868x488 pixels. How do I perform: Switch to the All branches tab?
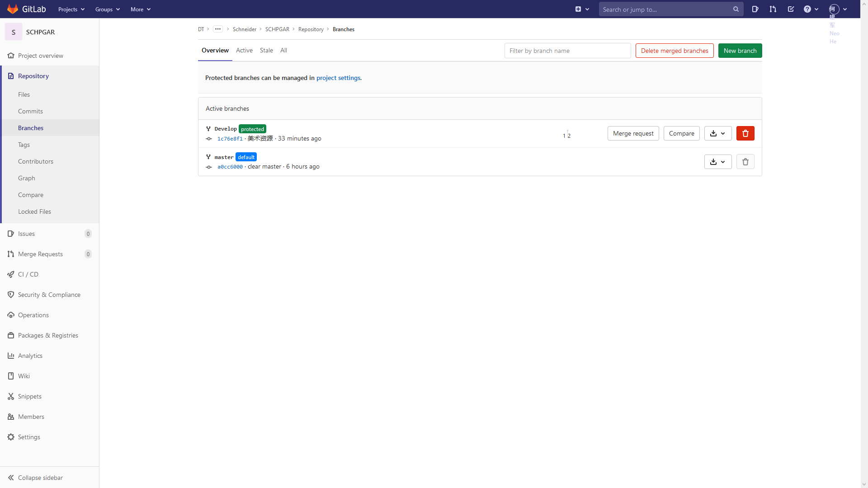click(x=283, y=51)
